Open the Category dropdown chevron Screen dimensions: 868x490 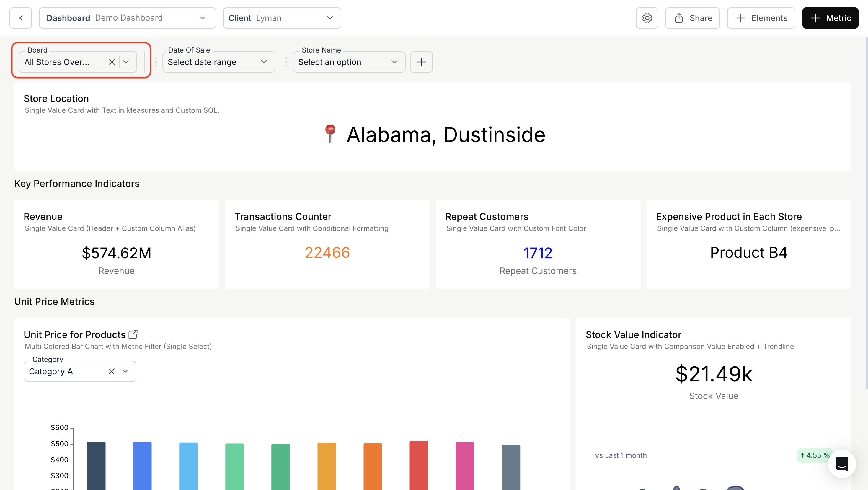125,371
